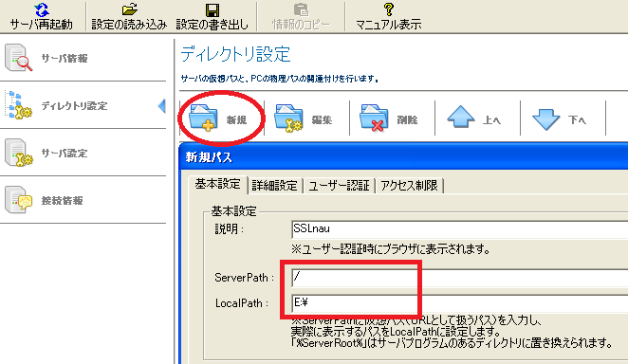Click the サーバ再起動 label text
Screen dimensions: 628x364
(x=41, y=25)
